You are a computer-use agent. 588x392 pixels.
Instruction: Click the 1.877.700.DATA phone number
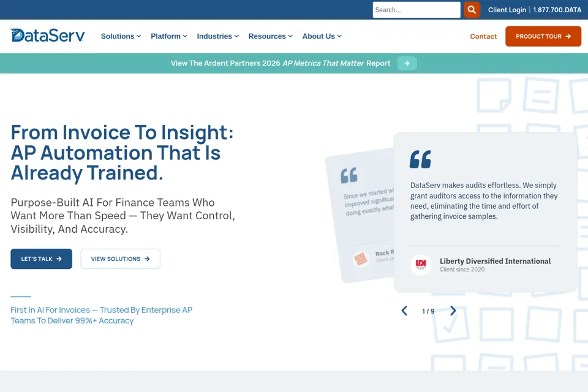(x=557, y=10)
